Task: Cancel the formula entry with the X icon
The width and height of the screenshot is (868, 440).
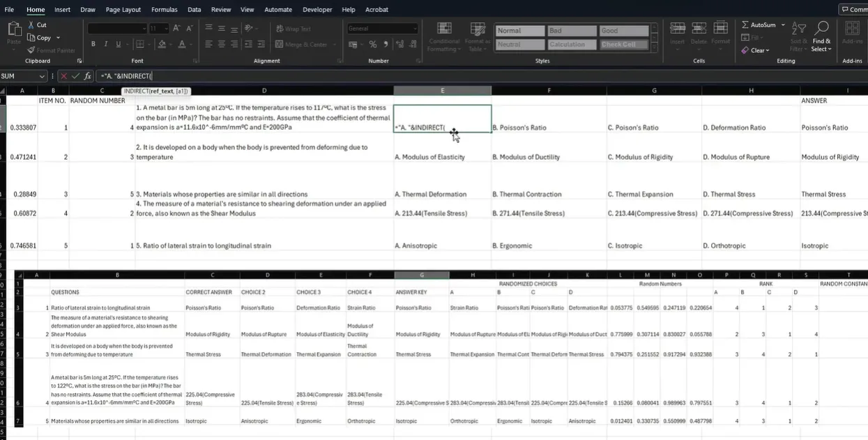Action: (63, 76)
